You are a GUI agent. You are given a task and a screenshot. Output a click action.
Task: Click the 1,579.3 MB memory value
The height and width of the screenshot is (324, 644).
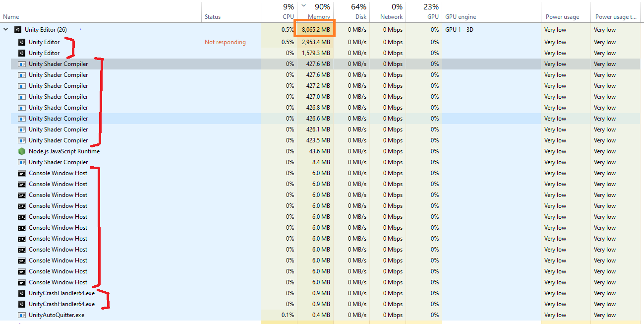click(x=316, y=53)
